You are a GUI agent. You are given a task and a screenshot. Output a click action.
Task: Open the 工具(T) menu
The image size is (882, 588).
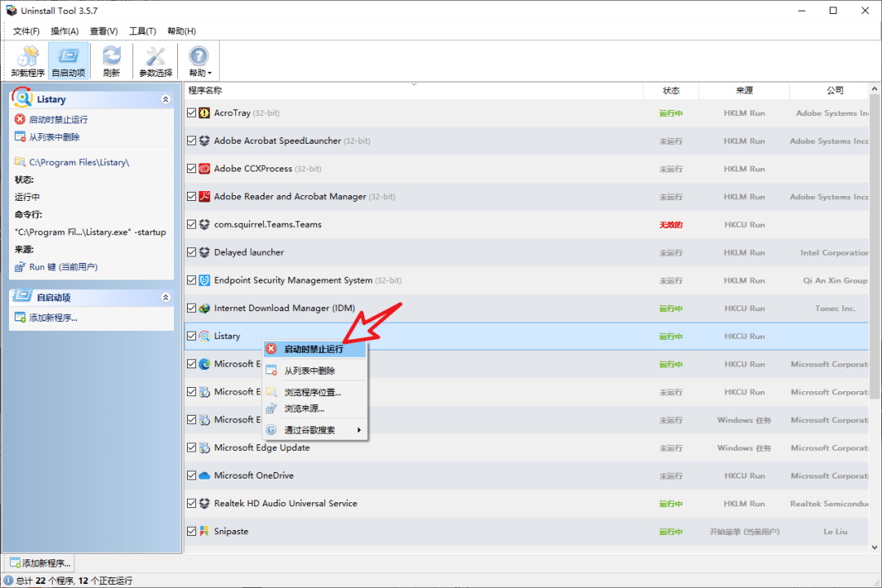[x=142, y=31]
